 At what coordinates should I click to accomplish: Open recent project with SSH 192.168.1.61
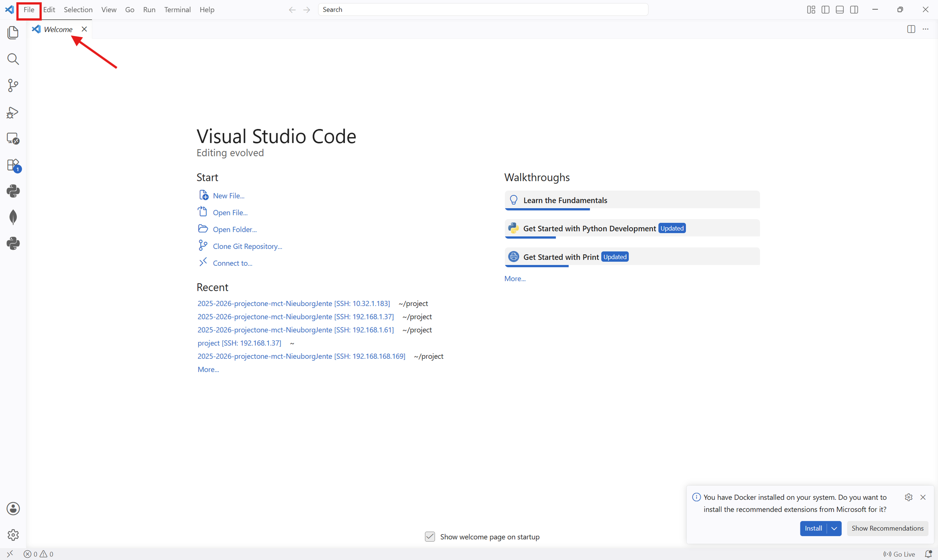point(295,330)
